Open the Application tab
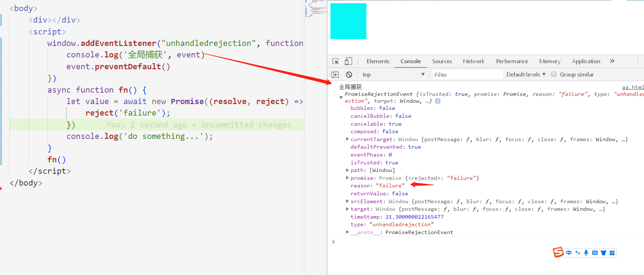 586,61
